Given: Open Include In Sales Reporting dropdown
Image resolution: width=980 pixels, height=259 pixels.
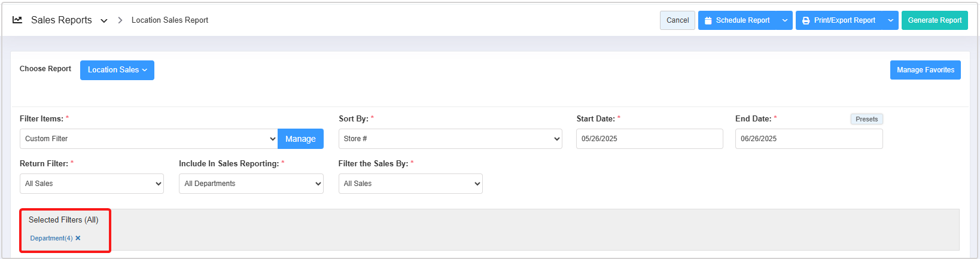Looking at the screenshot, I should point(251,184).
